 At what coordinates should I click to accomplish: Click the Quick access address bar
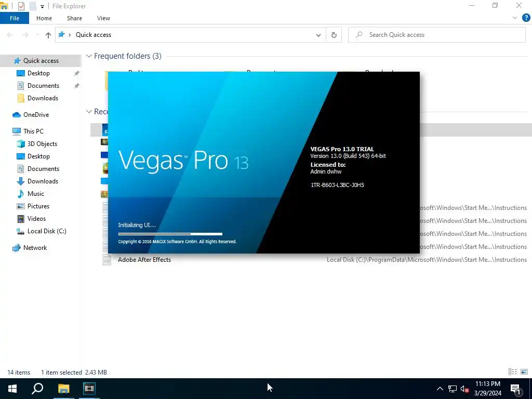pyautogui.click(x=190, y=35)
